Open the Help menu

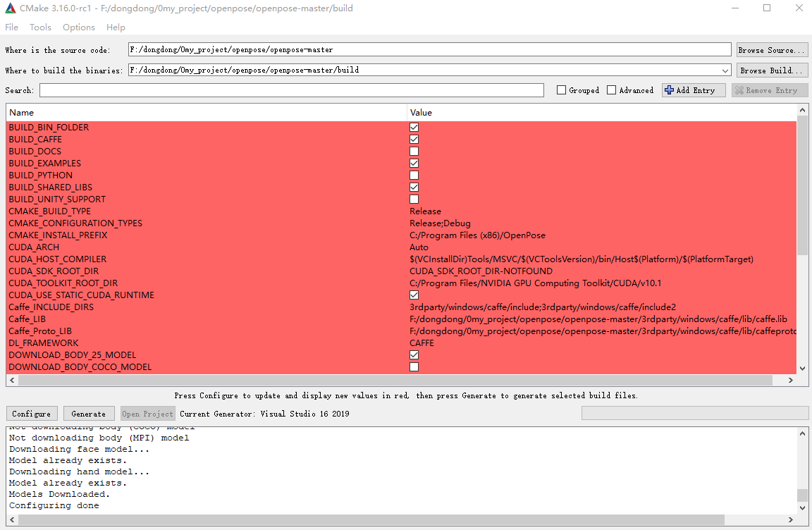point(116,27)
